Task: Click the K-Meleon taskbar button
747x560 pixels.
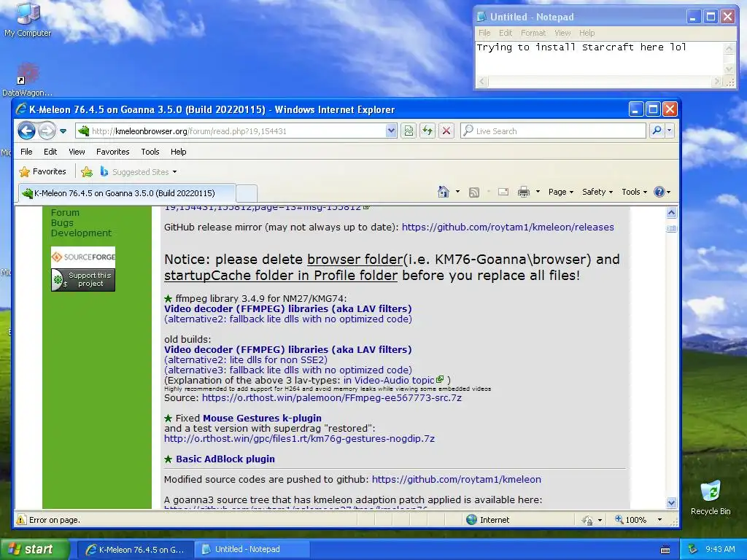Action: 135,549
